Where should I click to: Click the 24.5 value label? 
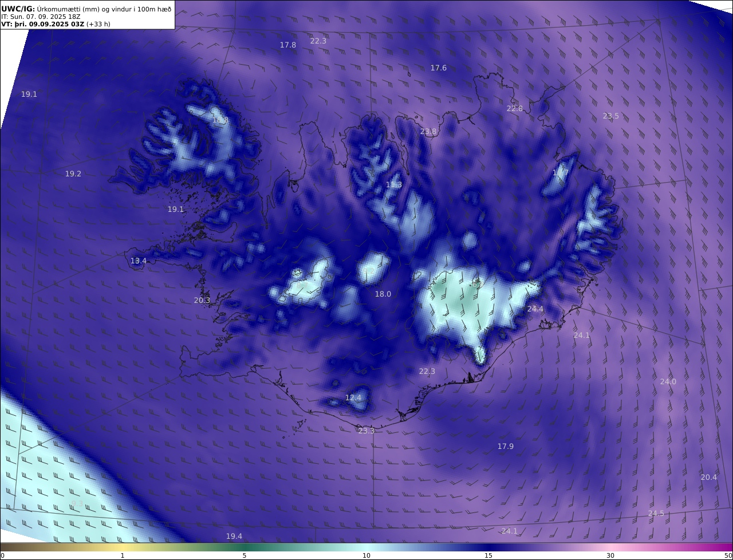(656, 513)
